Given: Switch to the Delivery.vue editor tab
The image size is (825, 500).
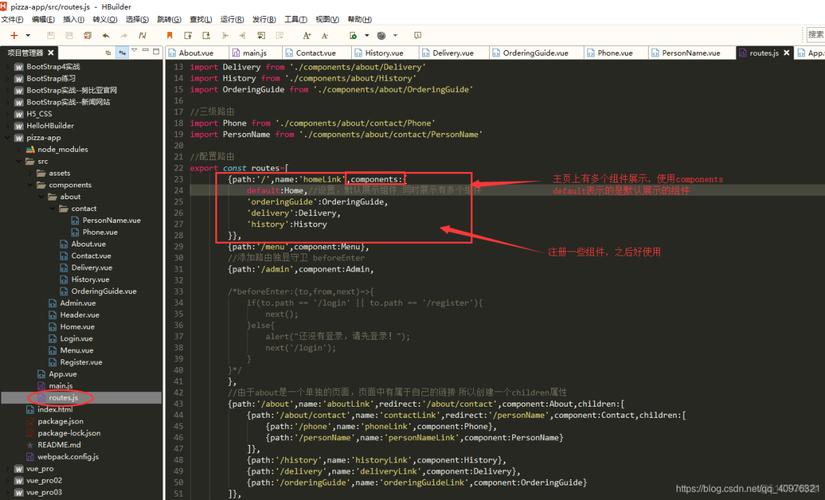Looking at the screenshot, I should 453,53.
